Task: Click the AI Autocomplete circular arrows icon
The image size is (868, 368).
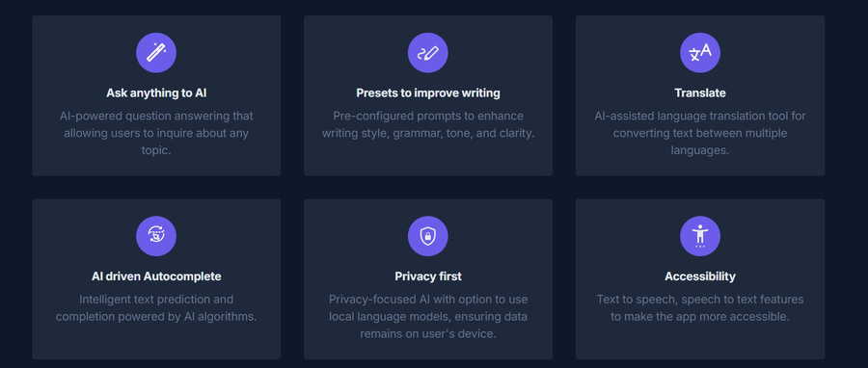Action: click(156, 236)
